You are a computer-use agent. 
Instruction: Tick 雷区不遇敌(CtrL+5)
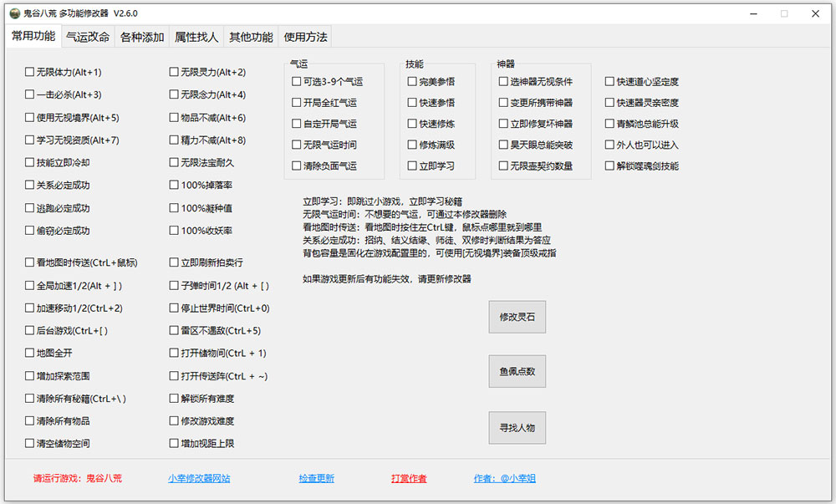pos(216,331)
